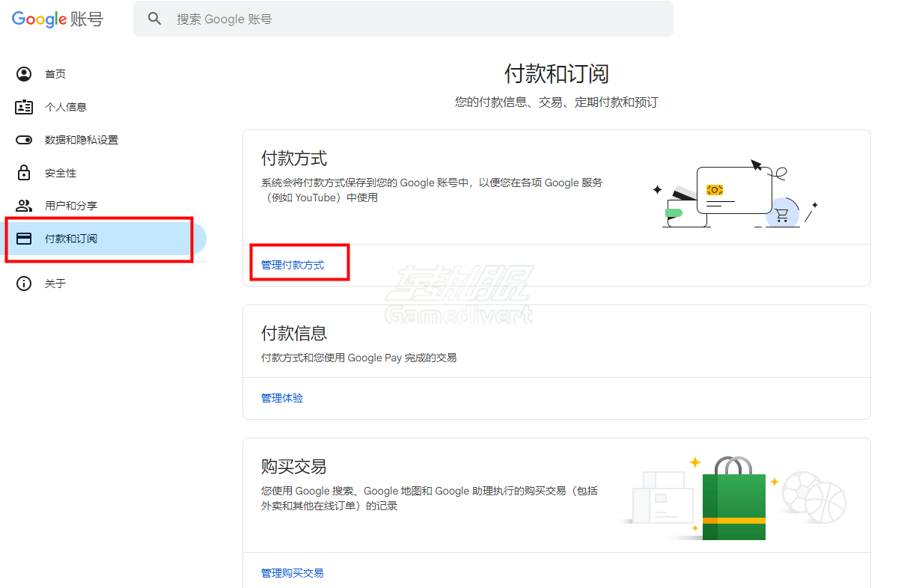Click the Google 账号 logo

(x=58, y=19)
